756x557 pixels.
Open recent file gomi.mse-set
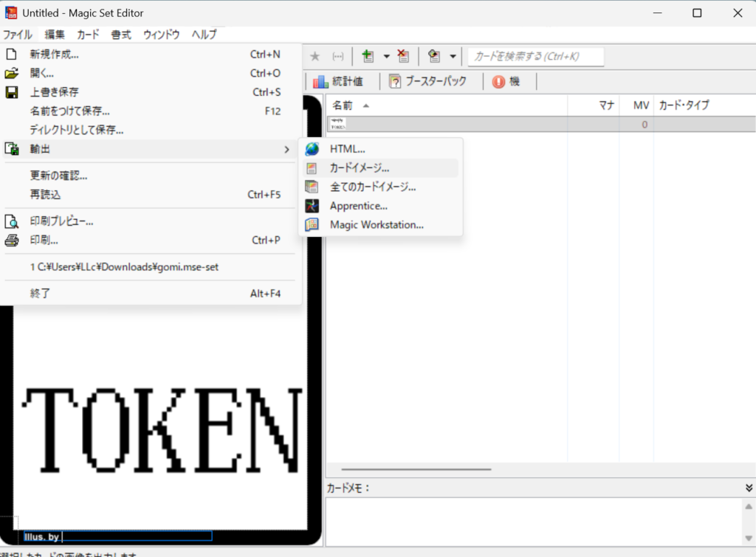click(124, 267)
